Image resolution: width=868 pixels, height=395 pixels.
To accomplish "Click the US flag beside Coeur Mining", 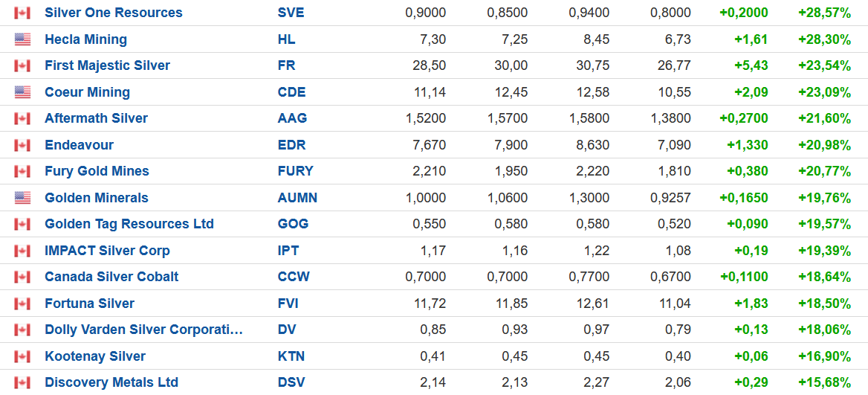I will click(22, 92).
